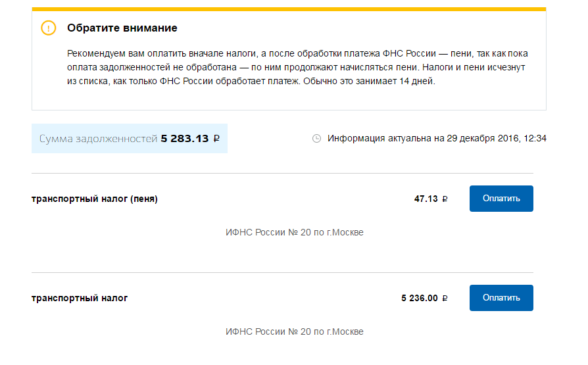The height and width of the screenshot is (365, 588).
Task: Click ИФНС России № 20 under the penalty
Action: tap(294, 233)
